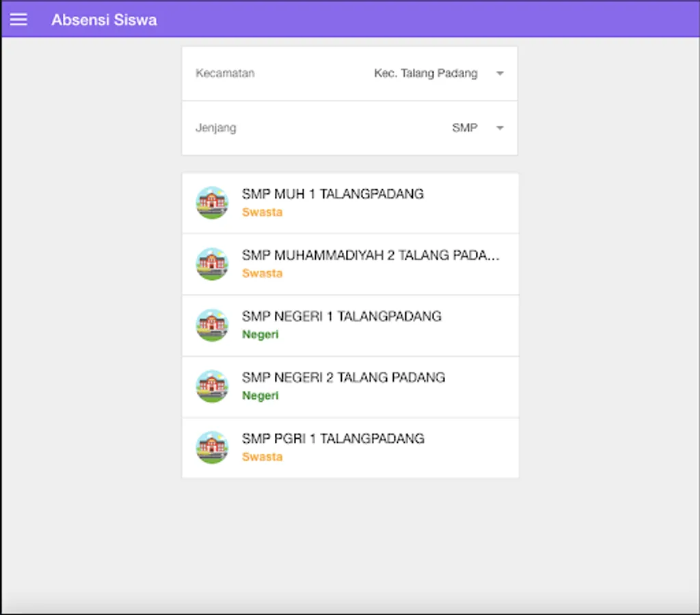Click the Kecamatan field label
700x615 pixels.
point(225,74)
